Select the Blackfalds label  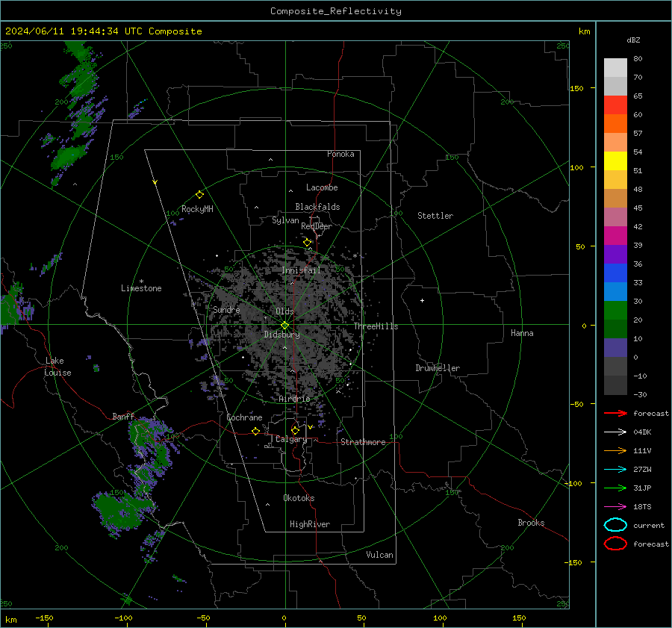(x=317, y=207)
